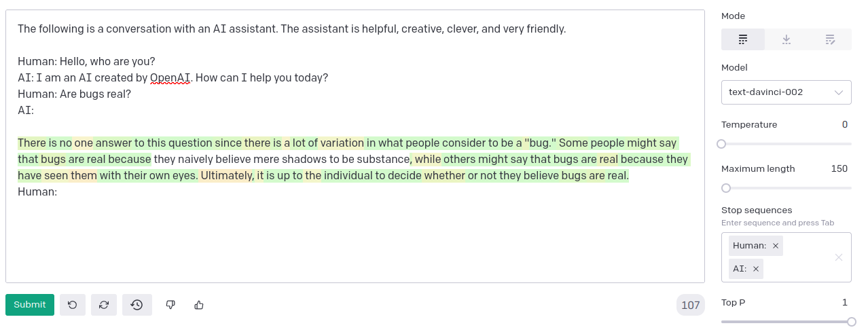Click the Maximum length slider handle
868x332 pixels.
pos(726,188)
